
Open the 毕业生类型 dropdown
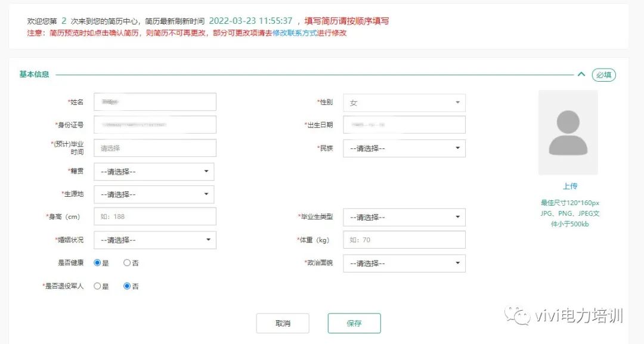pyautogui.click(x=404, y=217)
